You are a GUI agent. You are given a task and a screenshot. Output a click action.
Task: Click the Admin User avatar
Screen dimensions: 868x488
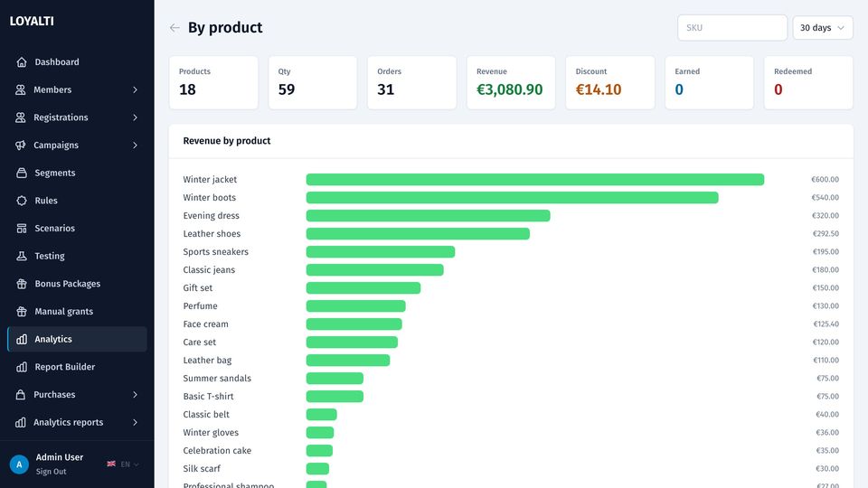tap(19, 465)
